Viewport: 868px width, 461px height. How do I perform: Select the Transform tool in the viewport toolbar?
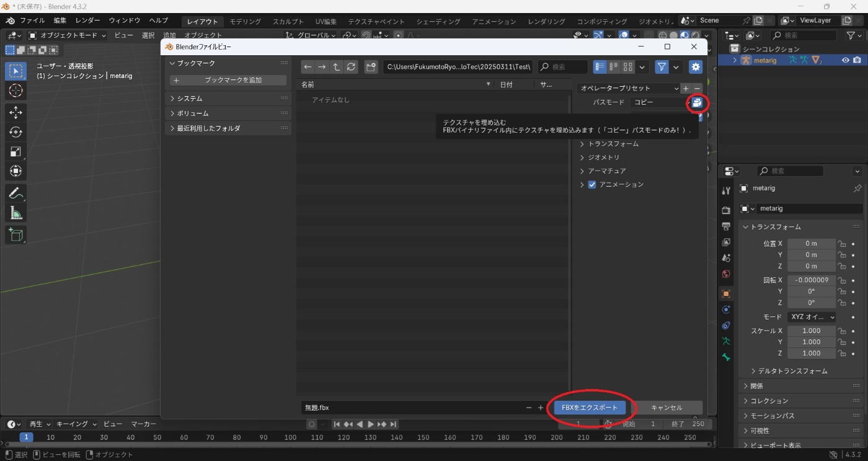point(15,171)
